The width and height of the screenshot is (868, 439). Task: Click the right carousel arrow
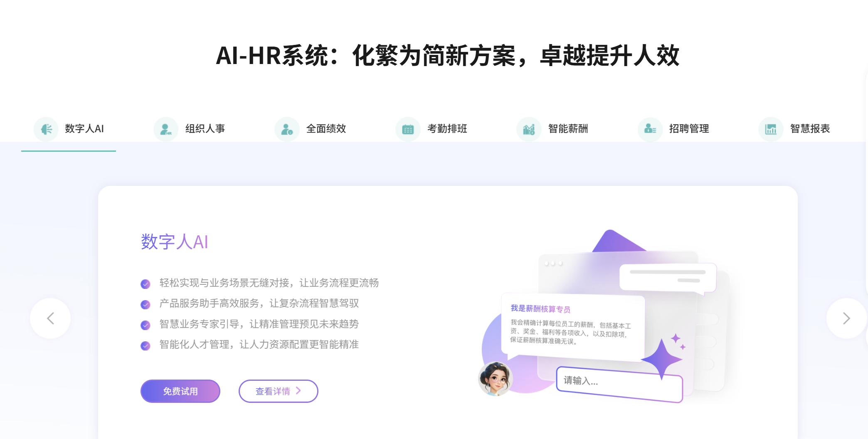pyautogui.click(x=846, y=318)
